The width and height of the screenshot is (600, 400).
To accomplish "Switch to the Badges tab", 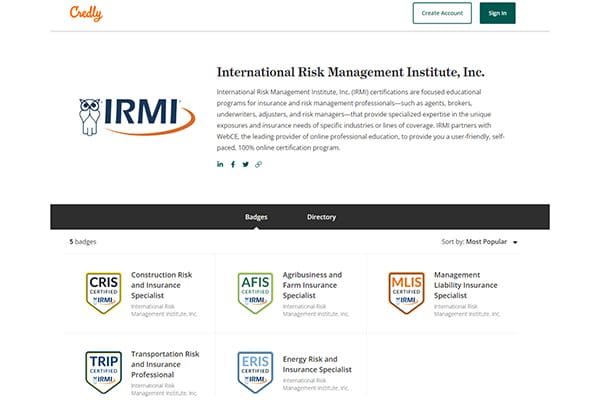I will pyautogui.click(x=256, y=217).
